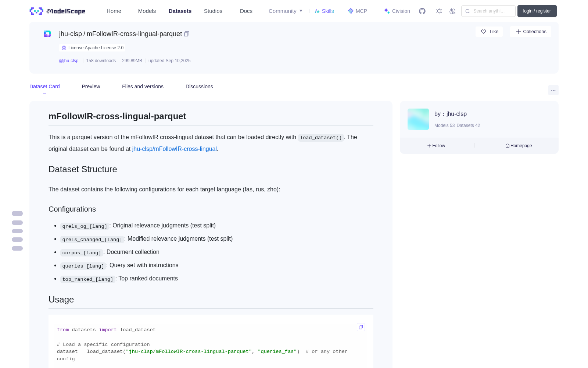Click the License: Apache License 2.0 tag
Viewport: 588px width, 368px height.
(92, 48)
